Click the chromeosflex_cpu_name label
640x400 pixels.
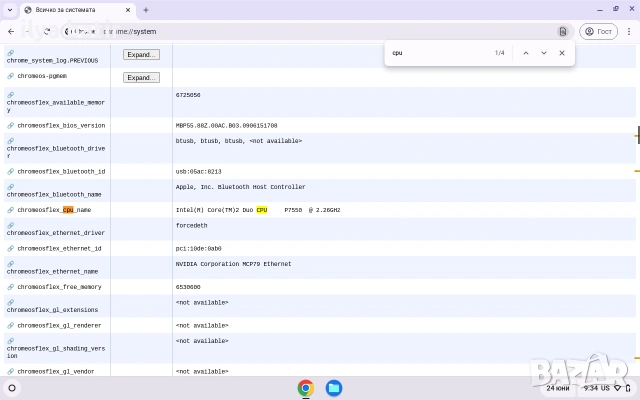click(54, 210)
